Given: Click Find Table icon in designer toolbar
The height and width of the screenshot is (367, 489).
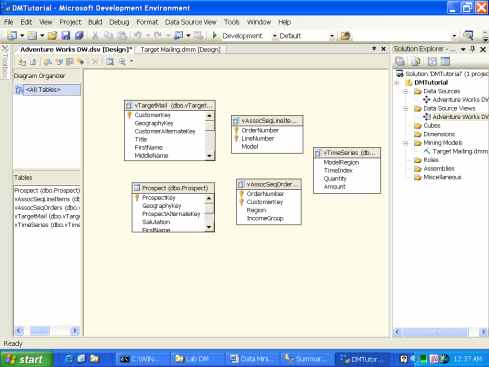Looking at the screenshot, I should (x=110, y=62).
